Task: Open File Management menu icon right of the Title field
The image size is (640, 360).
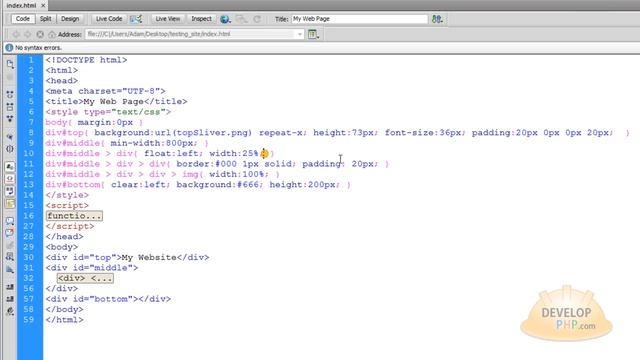Action: [437, 19]
